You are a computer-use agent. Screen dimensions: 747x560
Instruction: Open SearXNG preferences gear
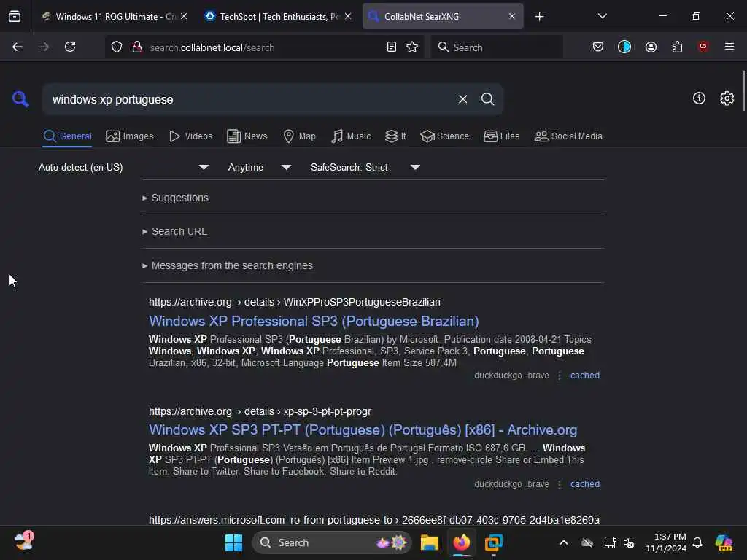[x=727, y=98]
